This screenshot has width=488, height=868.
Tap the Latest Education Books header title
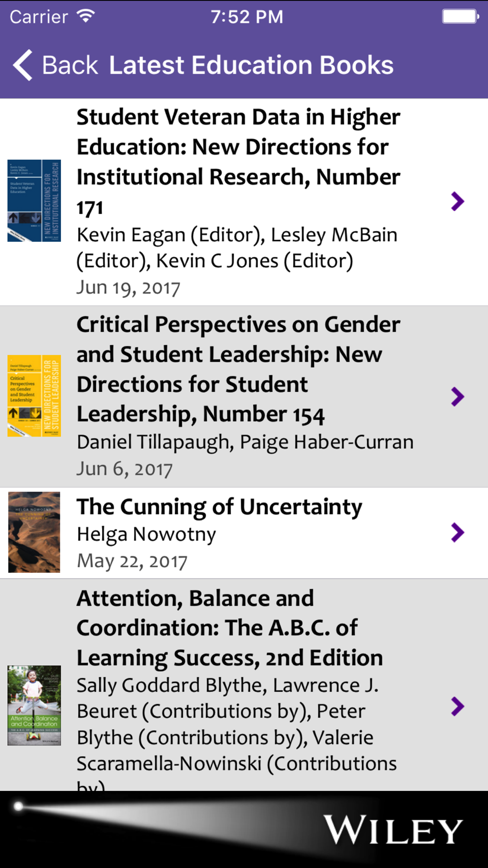(251, 65)
